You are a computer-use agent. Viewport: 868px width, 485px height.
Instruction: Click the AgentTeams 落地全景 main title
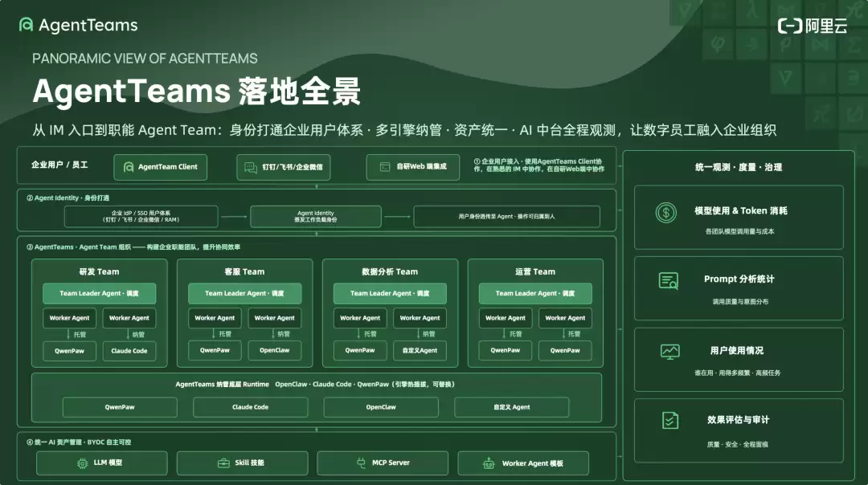[197, 92]
